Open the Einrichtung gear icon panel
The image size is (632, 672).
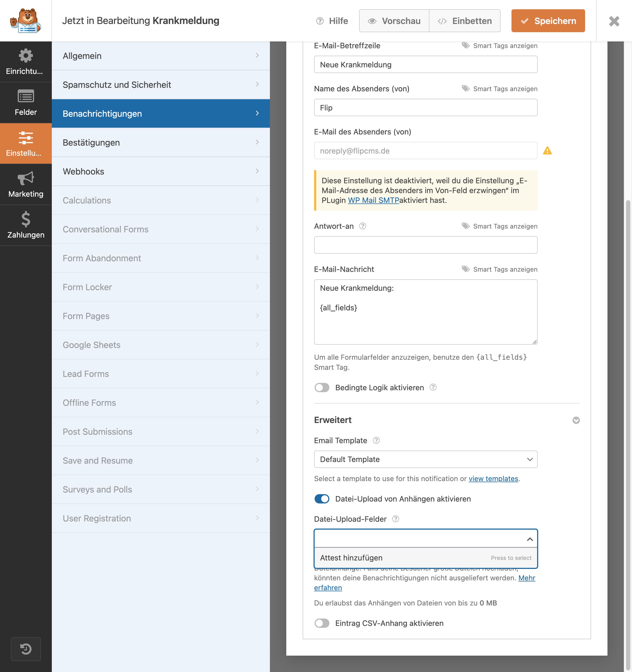tap(26, 62)
